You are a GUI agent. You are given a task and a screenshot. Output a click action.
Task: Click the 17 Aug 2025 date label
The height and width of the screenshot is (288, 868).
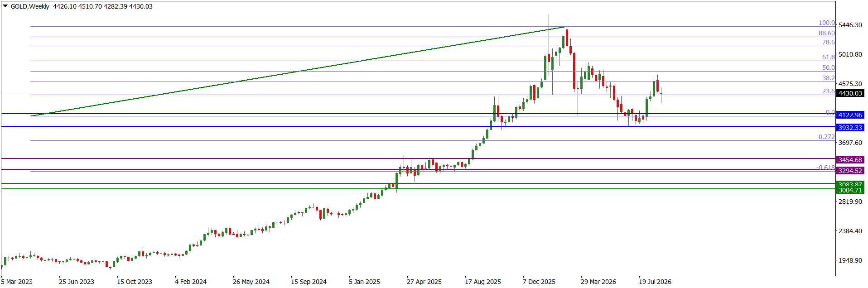483,282
